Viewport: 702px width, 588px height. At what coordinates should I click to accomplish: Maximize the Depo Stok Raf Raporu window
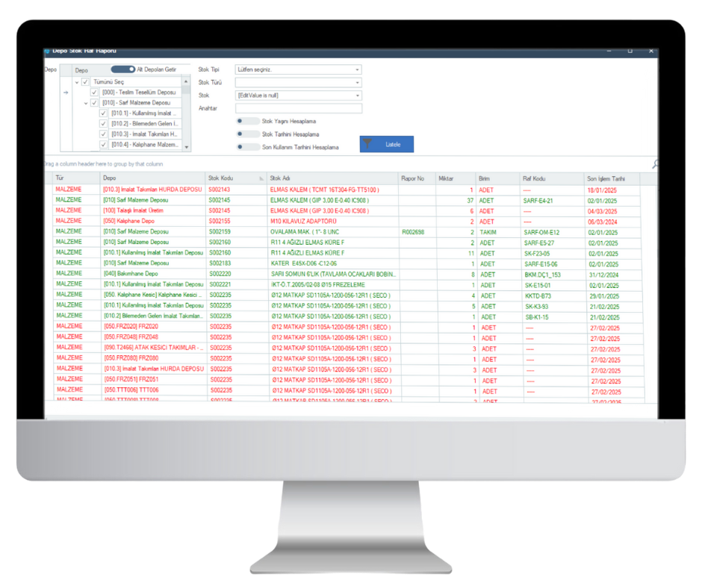(629, 51)
